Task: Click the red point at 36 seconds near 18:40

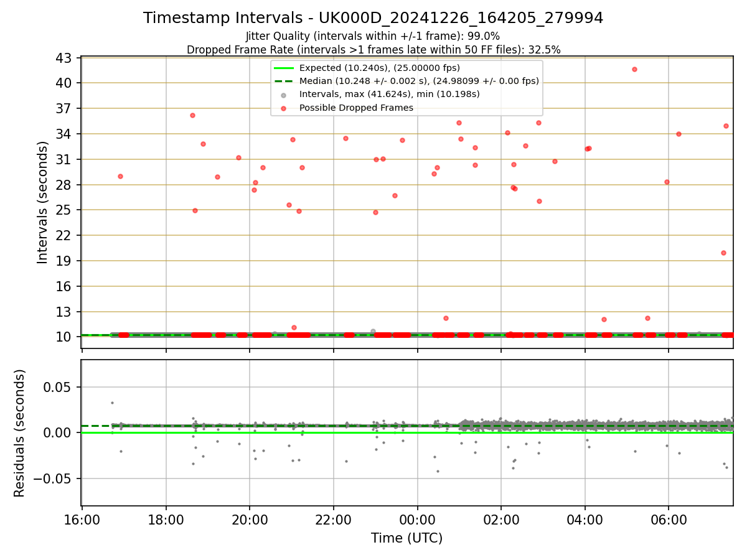Action: [192, 115]
